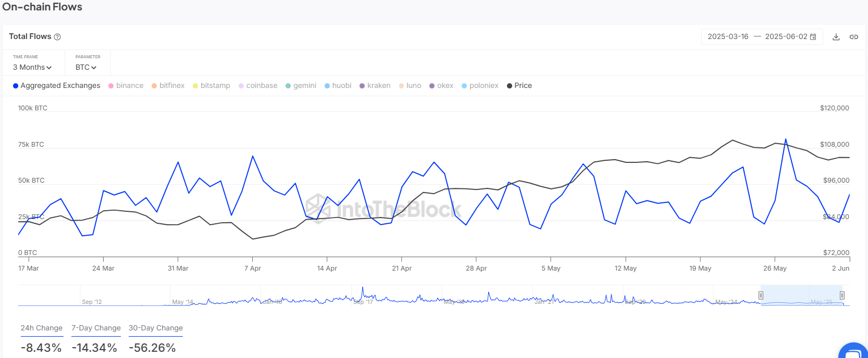This screenshot has height=358, width=868.
Task: Open the 2025-03-16 start date field
Action: [x=728, y=37]
